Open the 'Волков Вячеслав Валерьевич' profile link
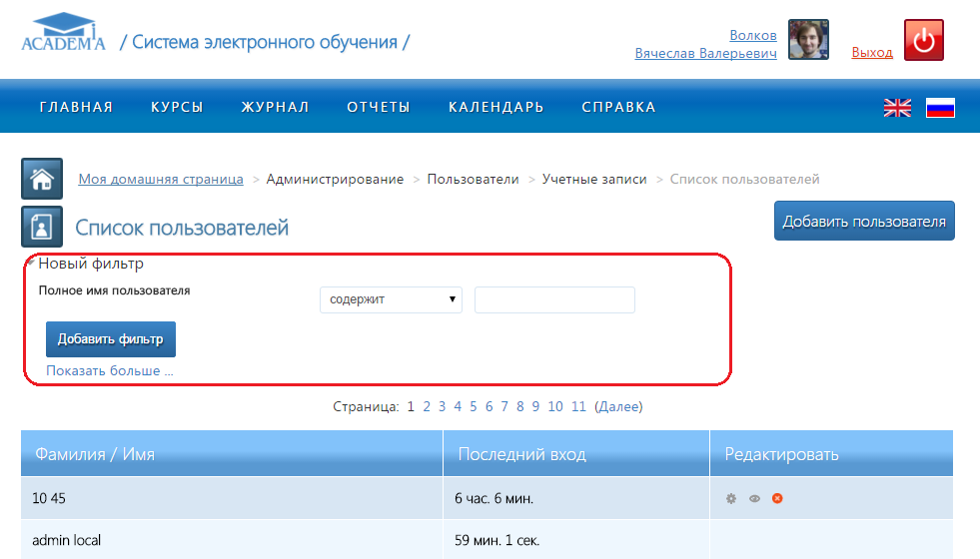Screen dimensions: 980x559 point(705,44)
